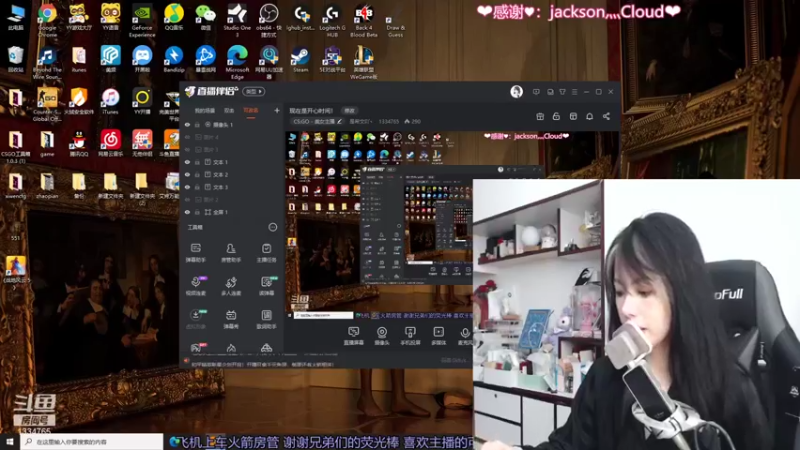
Task: Open the Bandizip desktop shortcut
Action: coord(173,59)
